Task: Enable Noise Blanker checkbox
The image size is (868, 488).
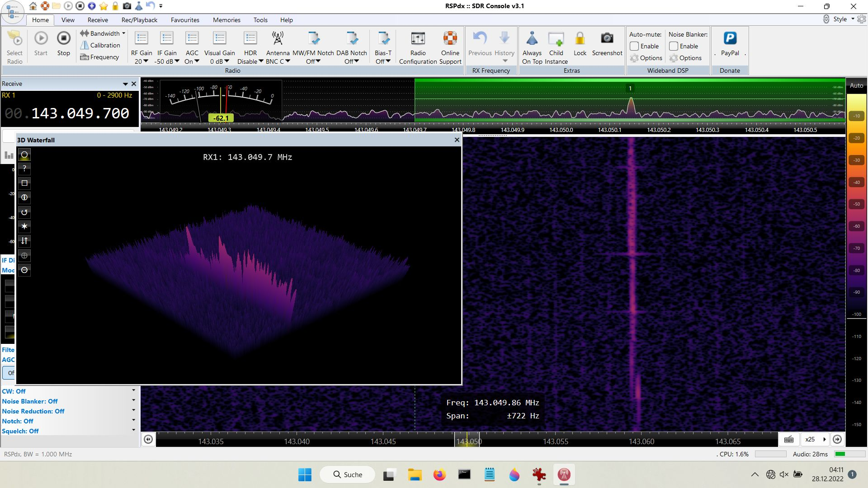Action: click(674, 46)
